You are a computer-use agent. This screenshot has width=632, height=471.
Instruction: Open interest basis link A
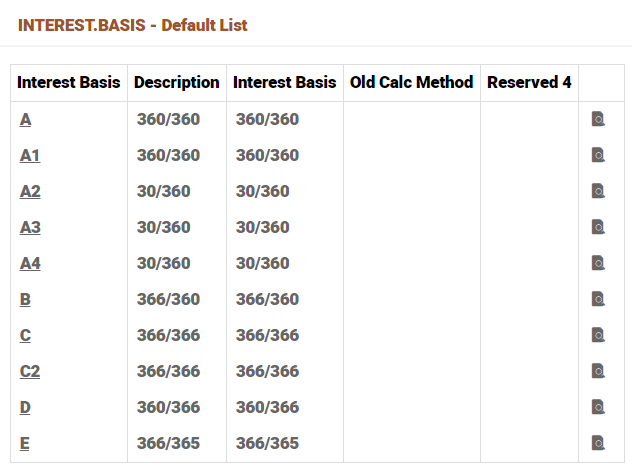click(25, 120)
